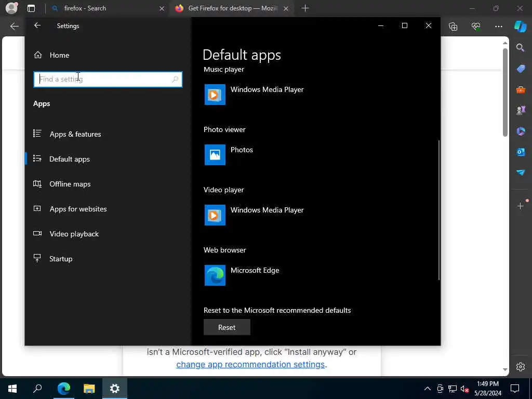The width and height of the screenshot is (532, 399).
Task: Add app to Edge sidebar plus icon
Action: coord(521,206)
